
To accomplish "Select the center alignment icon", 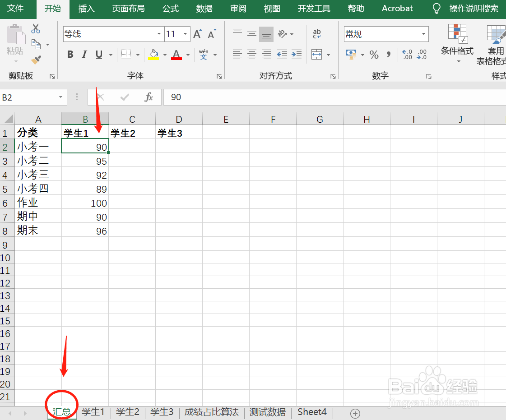I will 251,54.
